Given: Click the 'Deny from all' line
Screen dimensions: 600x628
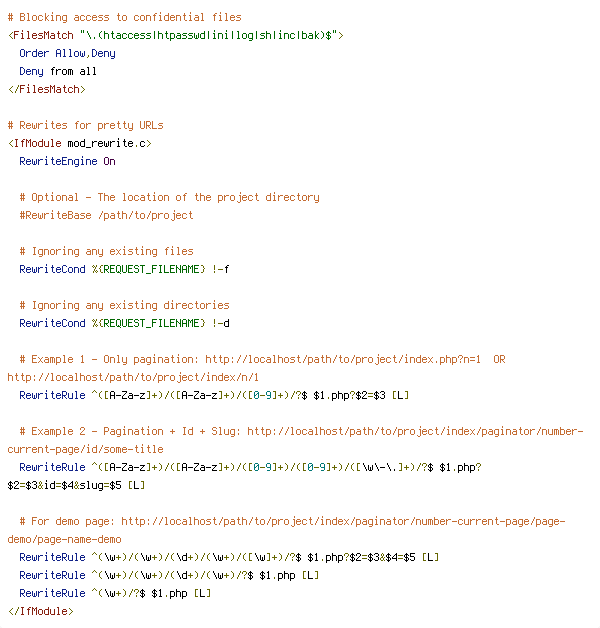Looking at the screenshot, I should click(x=58, y=71).
